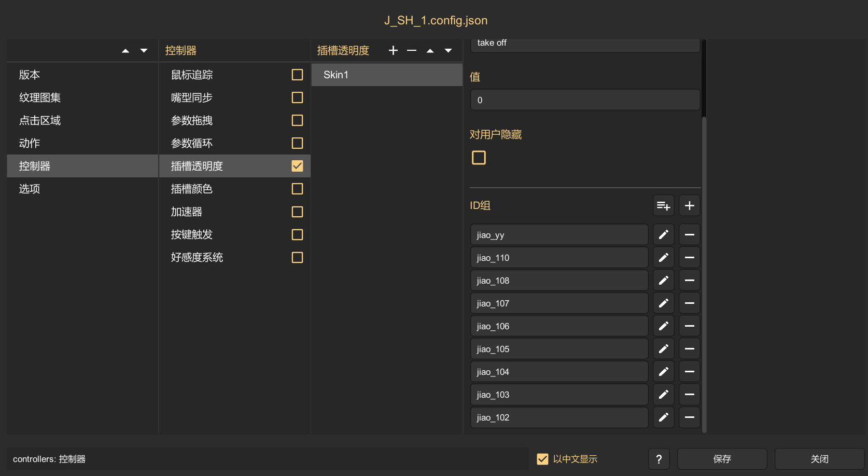868x476 pixels.
Task: Open the 选项 section
Action: [x=82, y=189]
